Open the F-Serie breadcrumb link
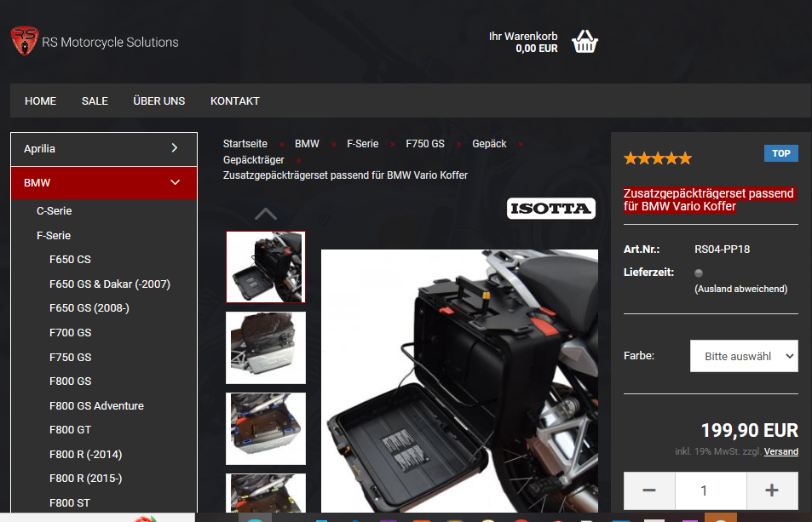 click(362, 144)
